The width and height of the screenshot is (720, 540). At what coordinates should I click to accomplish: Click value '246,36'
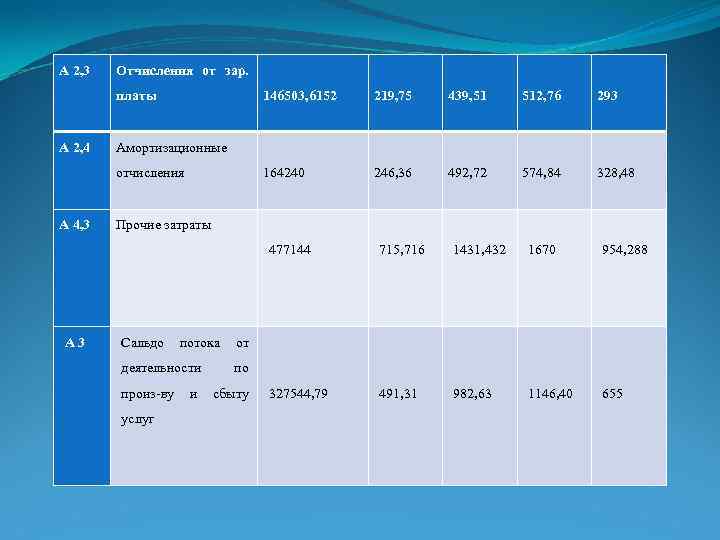tap(393, 173)
